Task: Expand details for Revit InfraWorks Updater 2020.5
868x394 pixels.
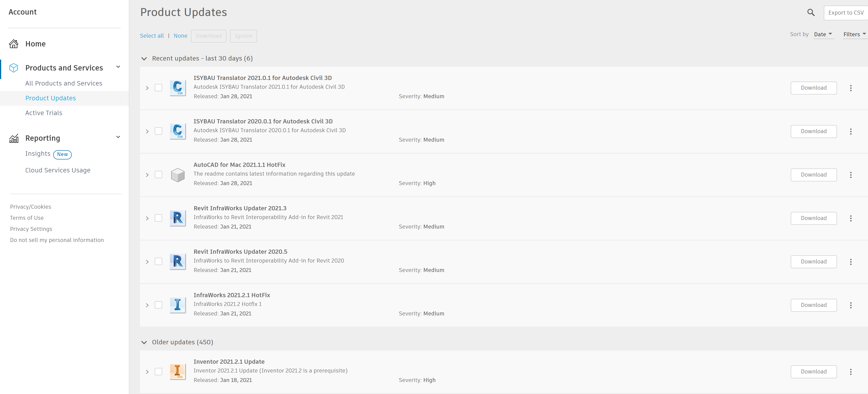Action: pos(147,262)
